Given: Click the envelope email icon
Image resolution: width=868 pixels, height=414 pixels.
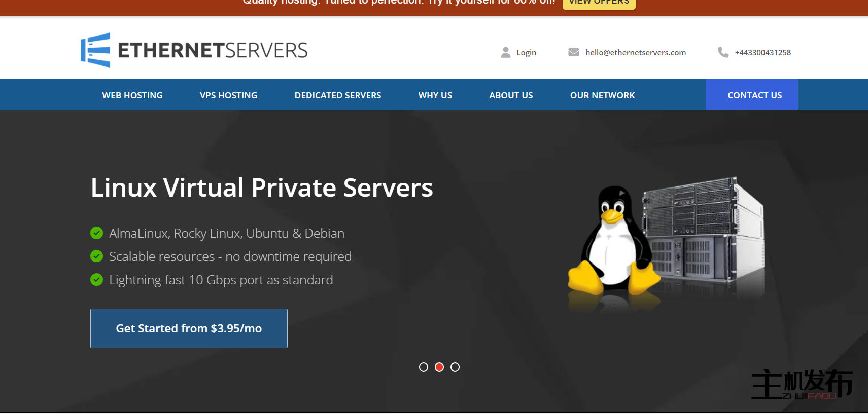Looking at the screenshot, I should (573, 52).
